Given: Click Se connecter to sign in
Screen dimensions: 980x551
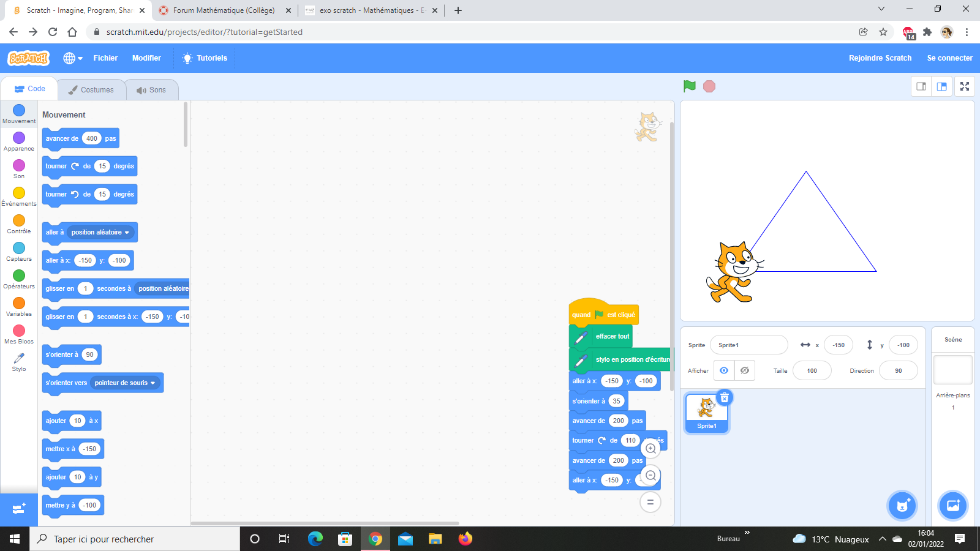Looking at the screenshot, I should tap(949, 58).
